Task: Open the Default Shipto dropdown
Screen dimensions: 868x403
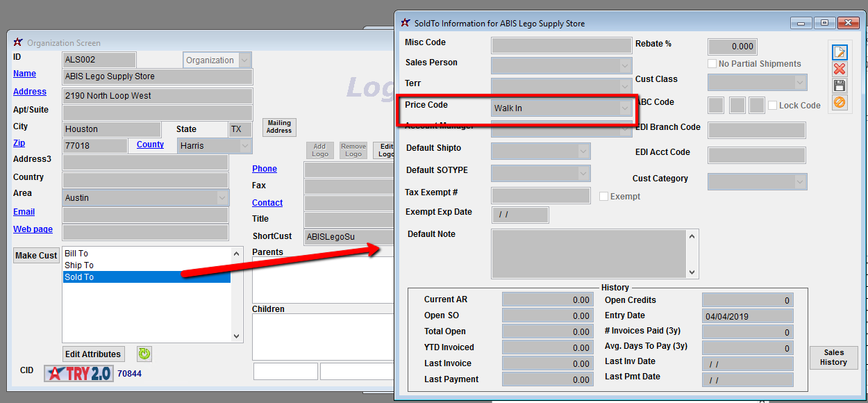Action: (x=584, y=151)
